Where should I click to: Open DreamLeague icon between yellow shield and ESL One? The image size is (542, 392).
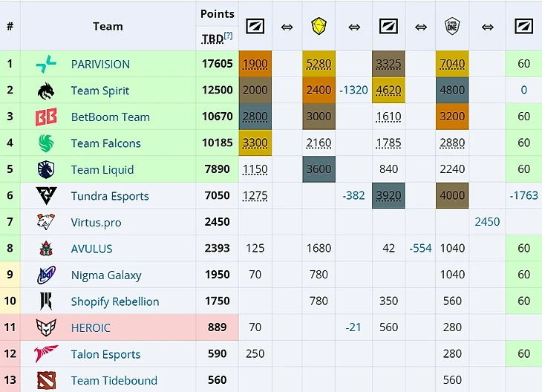coord(388,26)
